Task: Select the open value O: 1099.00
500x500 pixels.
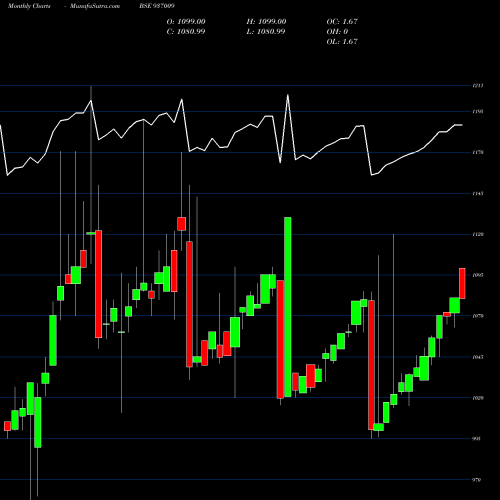Action: click(186, 22)
